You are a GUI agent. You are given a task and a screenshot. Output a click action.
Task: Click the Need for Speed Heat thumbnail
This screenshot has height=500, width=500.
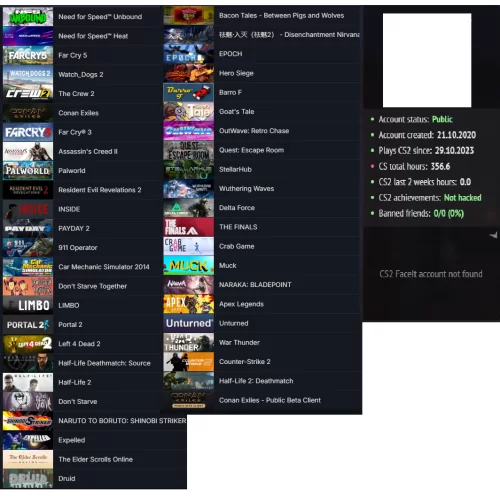pos(28,36)
